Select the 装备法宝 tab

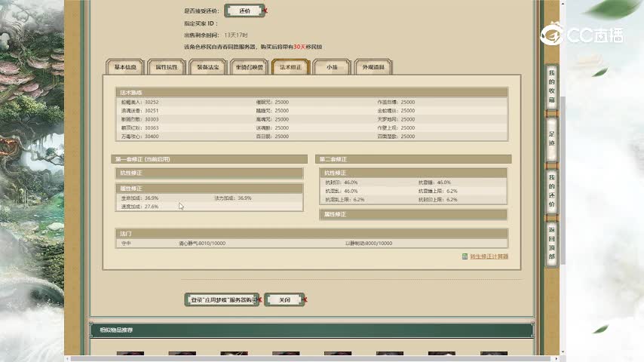pos(207,67)
